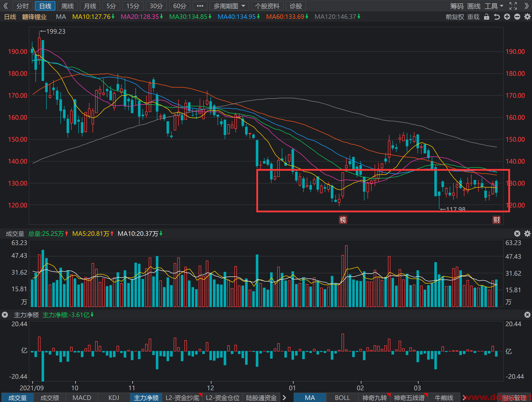Select MA main chart indicator tab
Viewport: 532px width, 402px height.
pos(310,398)
